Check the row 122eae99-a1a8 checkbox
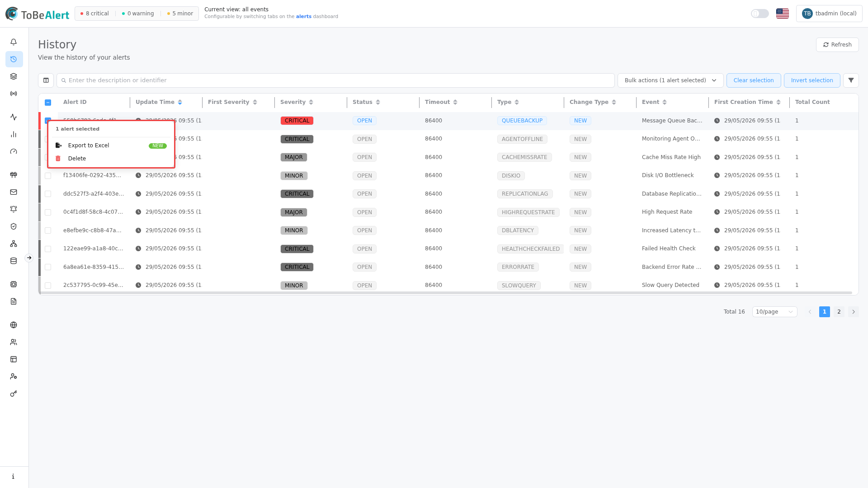 tap(48, 249)
